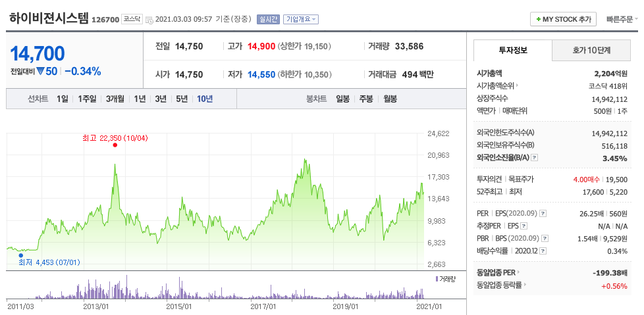This screenshot has height=315, width=644.
Task: Open help icon beside 배당수익률 2020.12
Action: pos(543,251)
